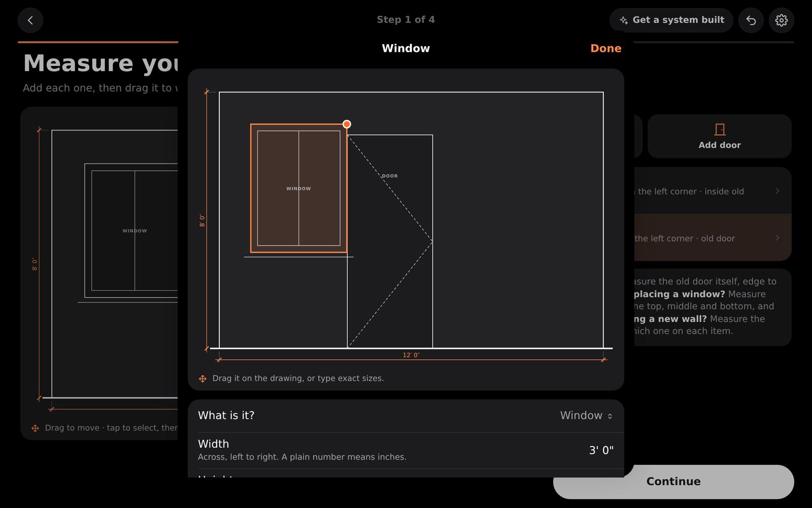Click the move icon beside drag hint
The width and height of the screenshot is (812, 508).
click(202, 378)
